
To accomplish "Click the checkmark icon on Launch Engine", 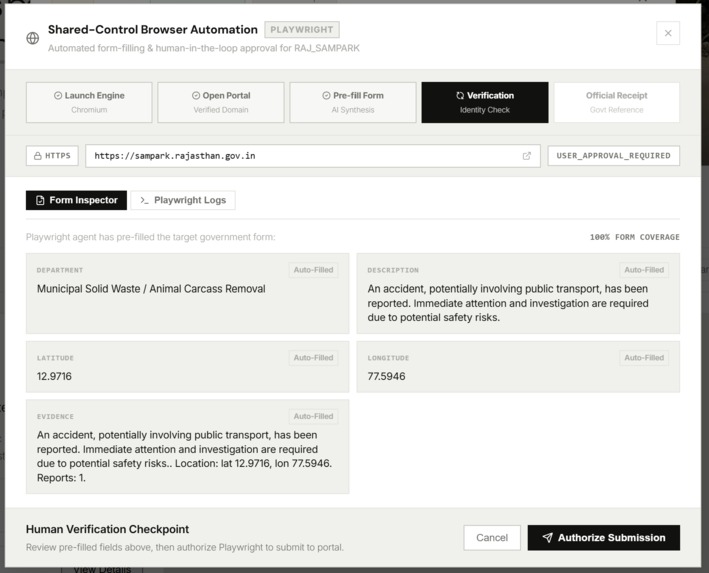I will click(58, 95).
